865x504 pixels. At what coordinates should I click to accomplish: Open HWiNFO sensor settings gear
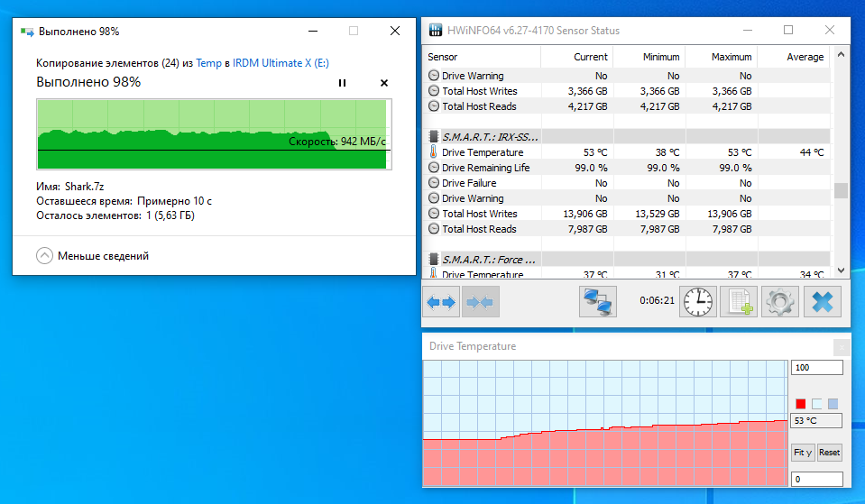(x=780, y=302)
